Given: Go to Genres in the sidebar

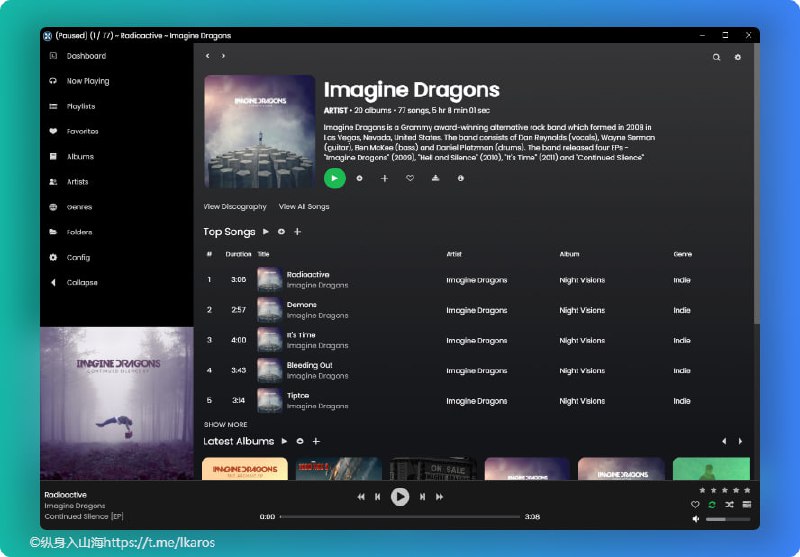Looking at the screenshot, I should [79, 207].
